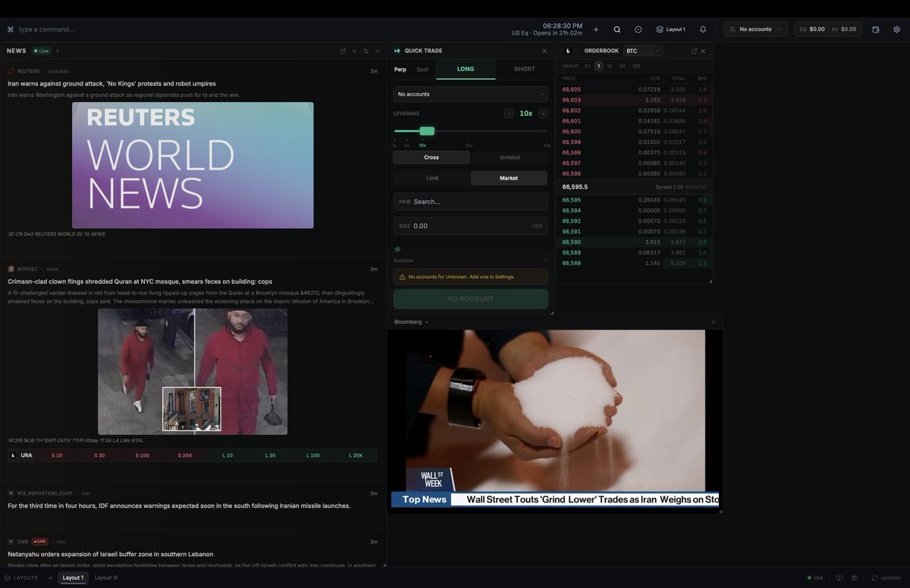
Task: Click the pop-out icon on the News panel
Action: 342,50
